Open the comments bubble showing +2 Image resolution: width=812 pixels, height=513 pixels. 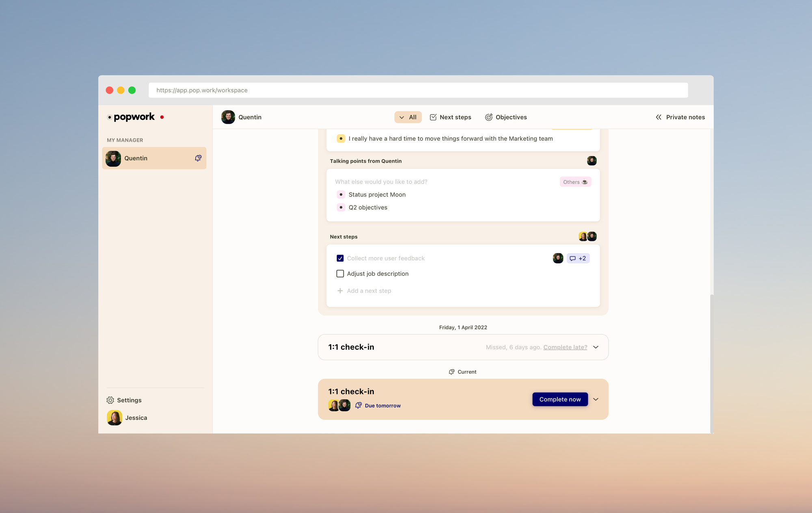point(578,258)
